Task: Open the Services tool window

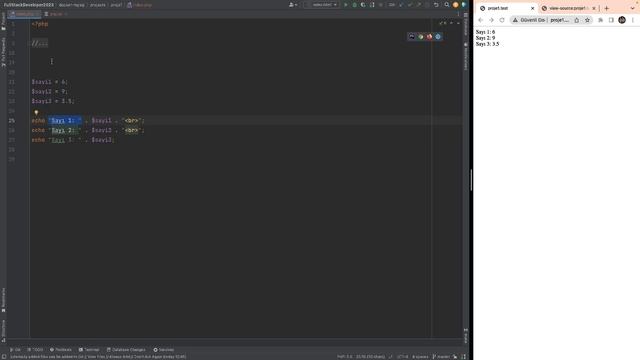Action: click(x=164, y=350)
